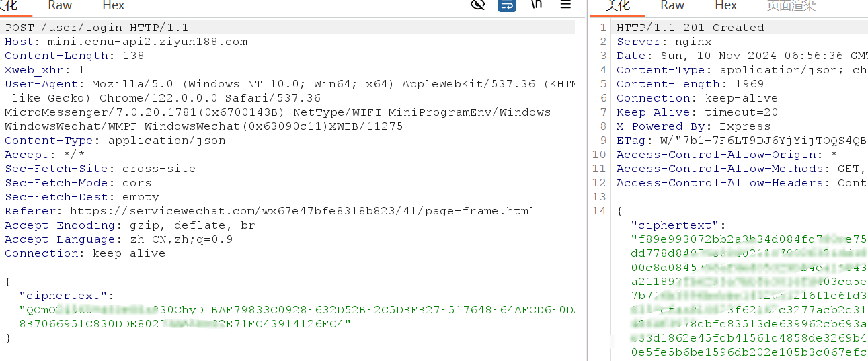
Task: Click the Access-Control-Allow-Headers header
Action: (742, 183)
